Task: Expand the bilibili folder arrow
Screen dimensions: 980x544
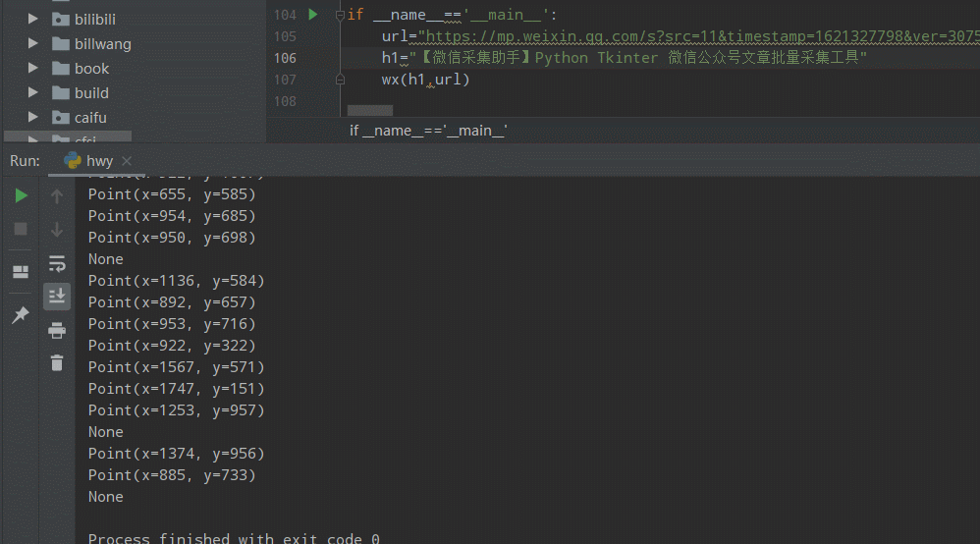Action: click(x=32, y=19)
